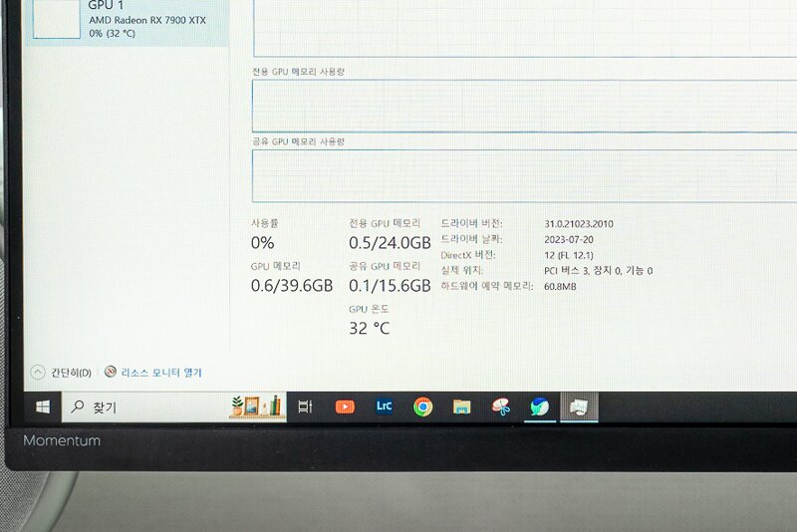The height and width of the screenshot is (532, 797).
Task: Click GPU temperature value 32 °C
Action: coord(370,328)
